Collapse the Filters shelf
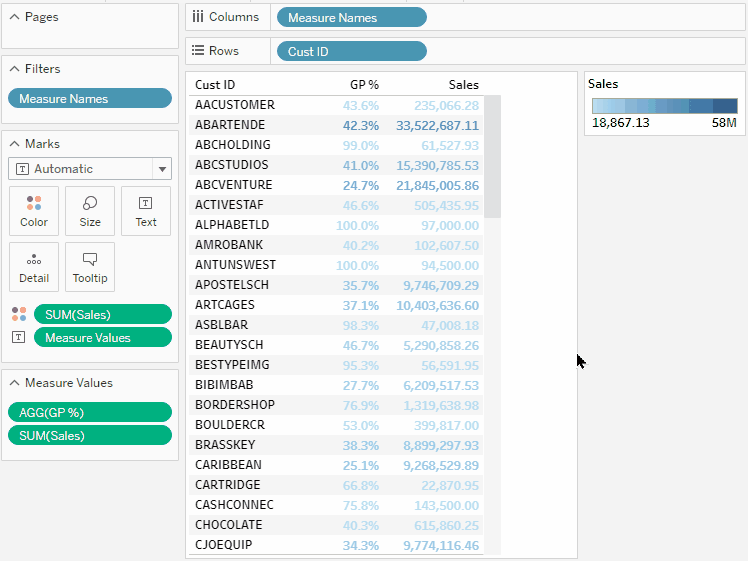The width and height of the screenshot is (748, 561). pyautogui.click(x=14, y=69)
